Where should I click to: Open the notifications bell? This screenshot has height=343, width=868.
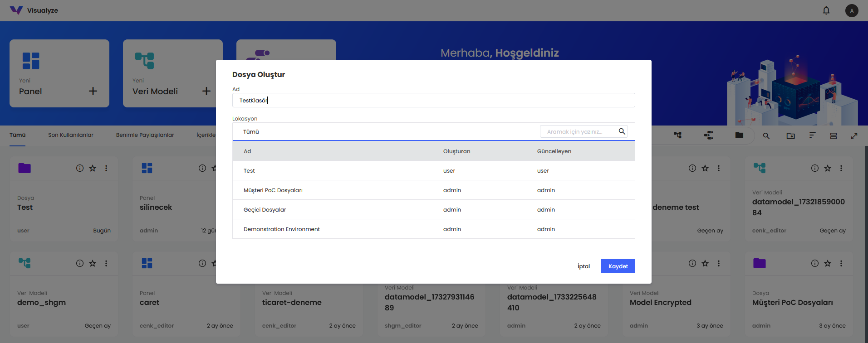826,10
